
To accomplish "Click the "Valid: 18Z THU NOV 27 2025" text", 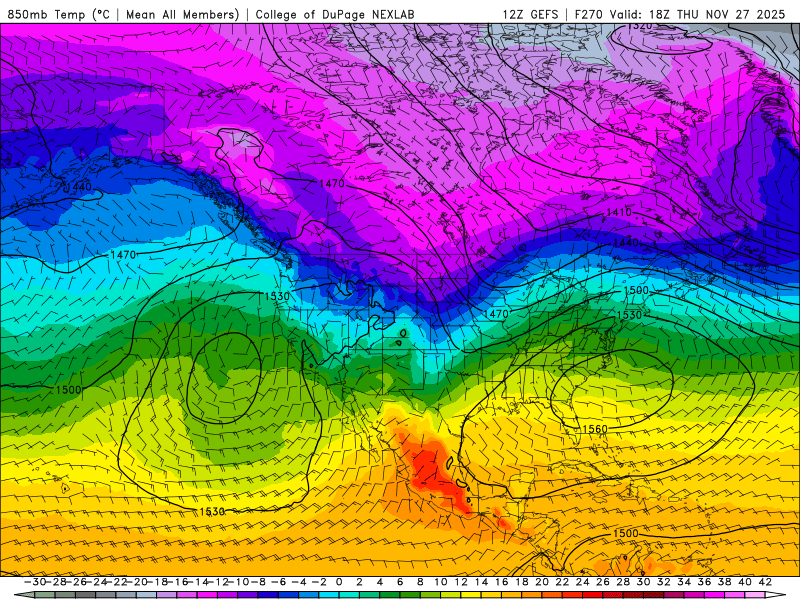I will point(698,14).
